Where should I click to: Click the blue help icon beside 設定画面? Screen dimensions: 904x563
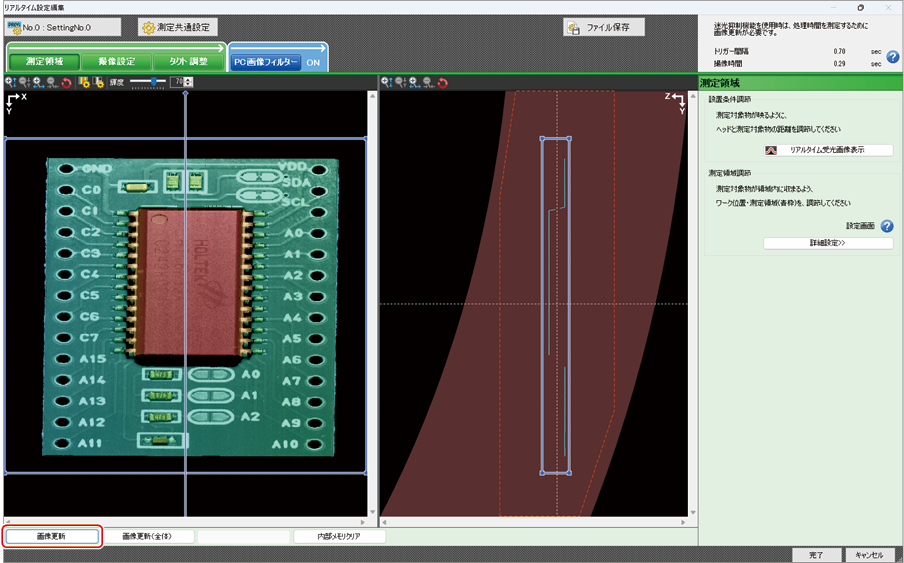(x=886, y=227)
